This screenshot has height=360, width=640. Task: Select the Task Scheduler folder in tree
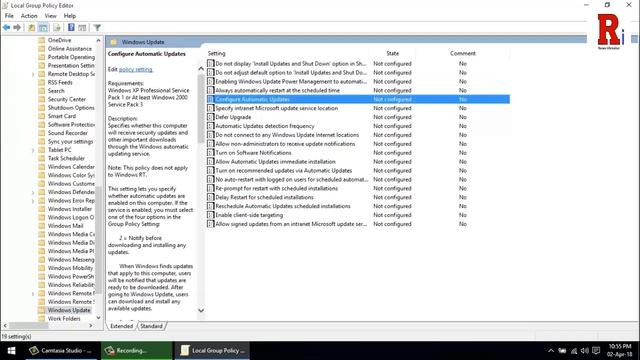coord(66,158)
